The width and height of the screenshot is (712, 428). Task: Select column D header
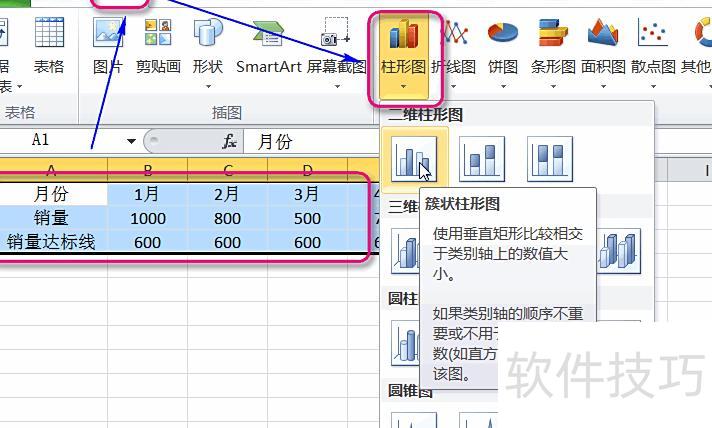pos(307,170)
